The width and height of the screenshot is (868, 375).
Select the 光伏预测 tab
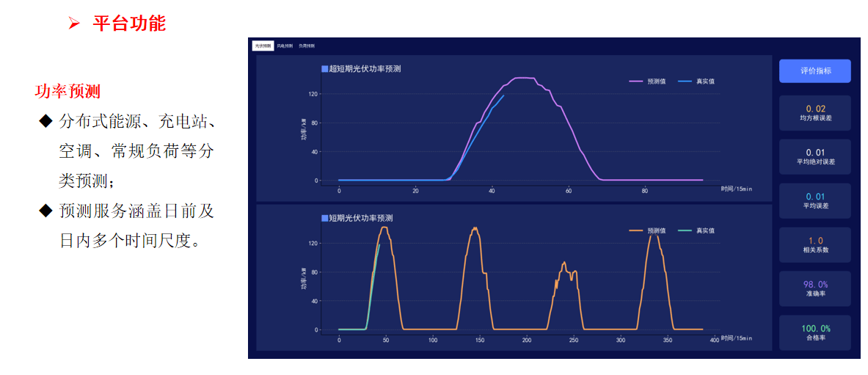(263, 46)
